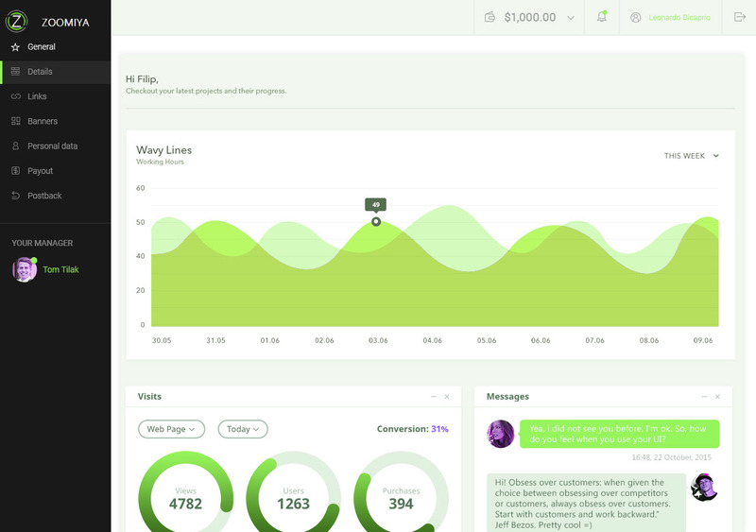Select Banners in the sidebar menu
Viewport: 756px width, 532px height.
click(43, 121)
